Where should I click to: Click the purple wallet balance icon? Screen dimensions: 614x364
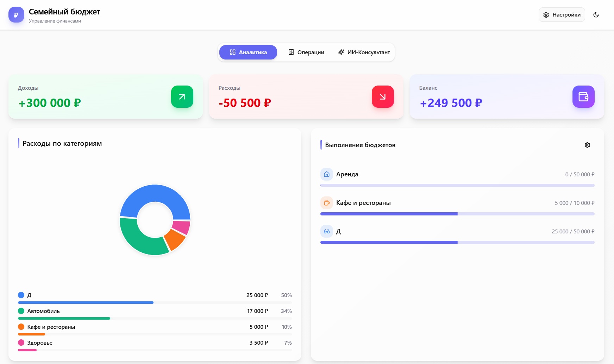[x=583, y=96]
